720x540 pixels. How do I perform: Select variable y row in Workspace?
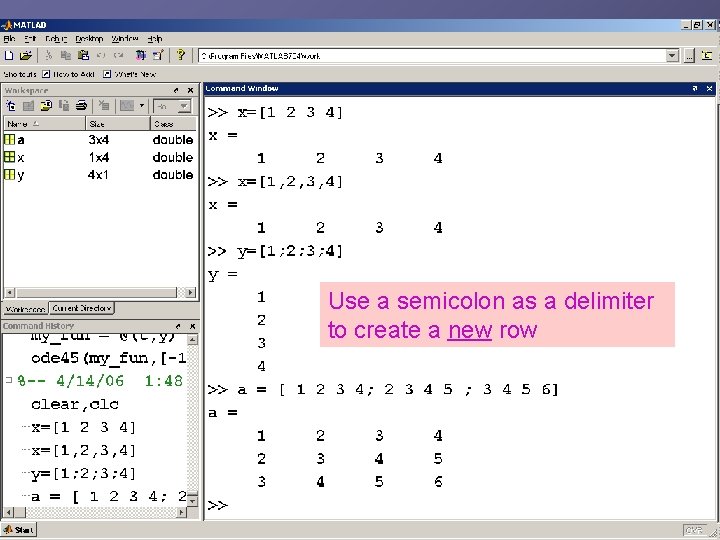[100, 174]
